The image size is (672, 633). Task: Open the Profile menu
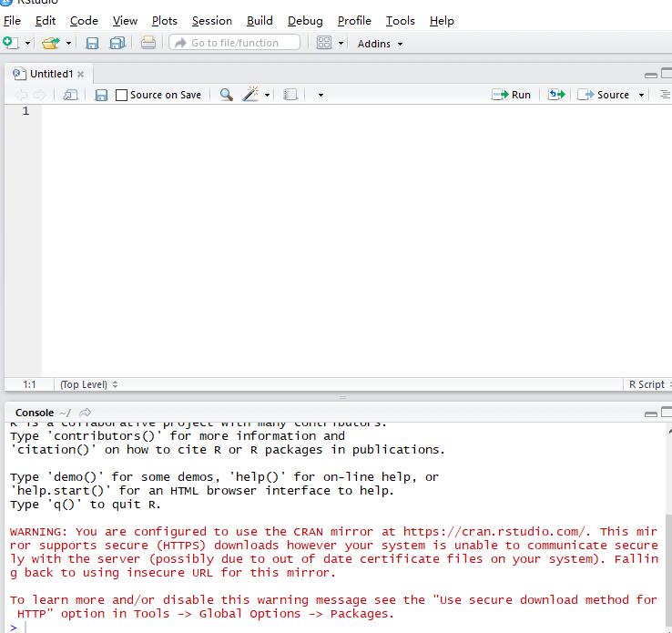pyautogui.click(x=354, y=21)
